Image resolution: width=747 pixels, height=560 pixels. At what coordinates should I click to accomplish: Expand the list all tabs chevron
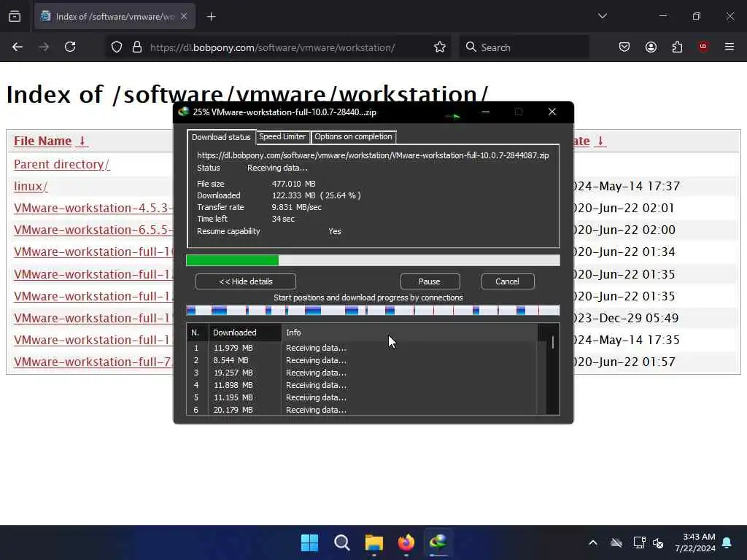602,16
